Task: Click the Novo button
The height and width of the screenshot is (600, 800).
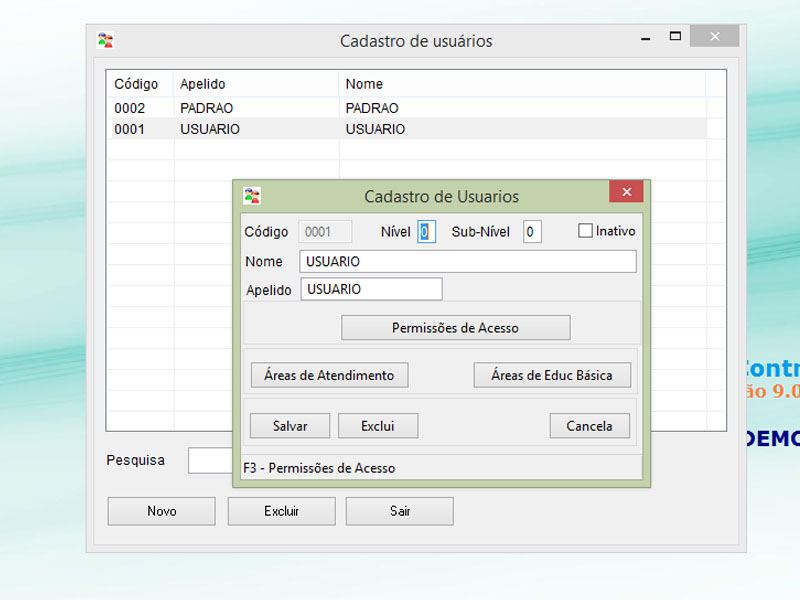Action: coord(161,511)
